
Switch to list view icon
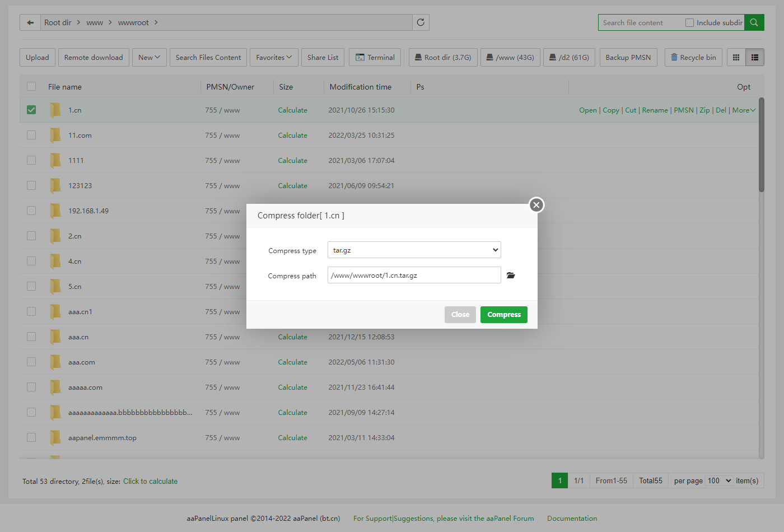(x=755, y=57)
